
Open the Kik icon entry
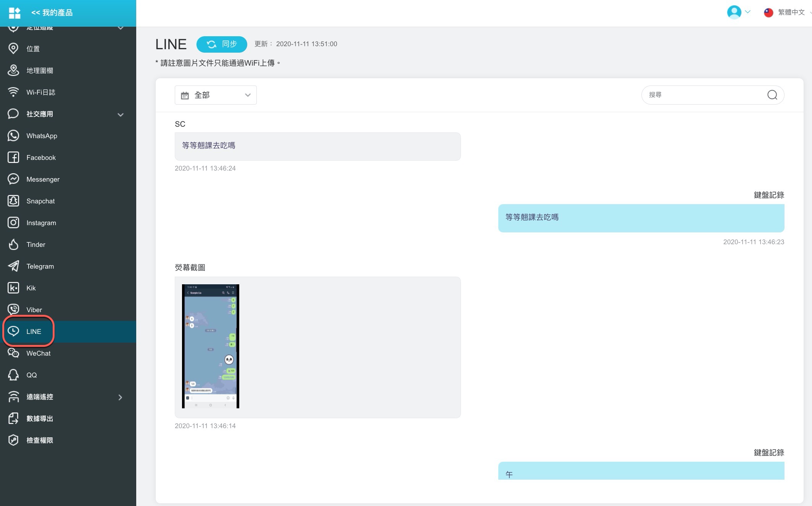[x=13, y=288]
